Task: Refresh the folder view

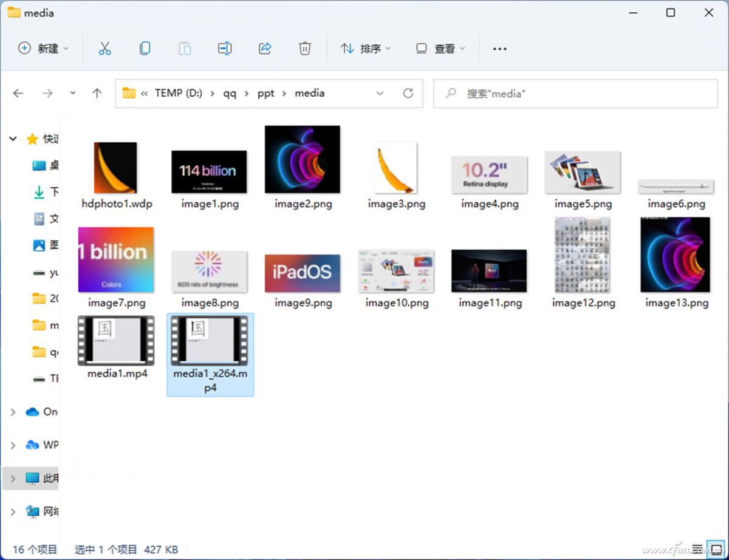Action: coord(406,93)
